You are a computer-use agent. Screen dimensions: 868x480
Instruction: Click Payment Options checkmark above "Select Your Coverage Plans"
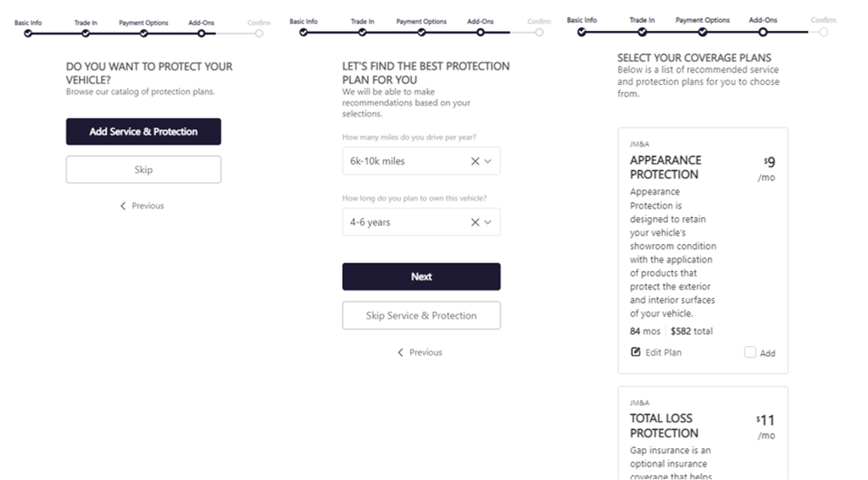click(702, 32)
